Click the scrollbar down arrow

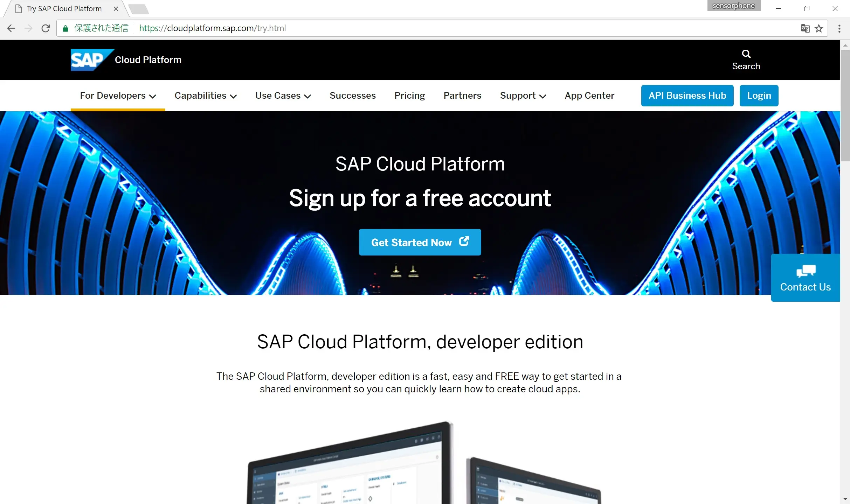coord(845,499)
